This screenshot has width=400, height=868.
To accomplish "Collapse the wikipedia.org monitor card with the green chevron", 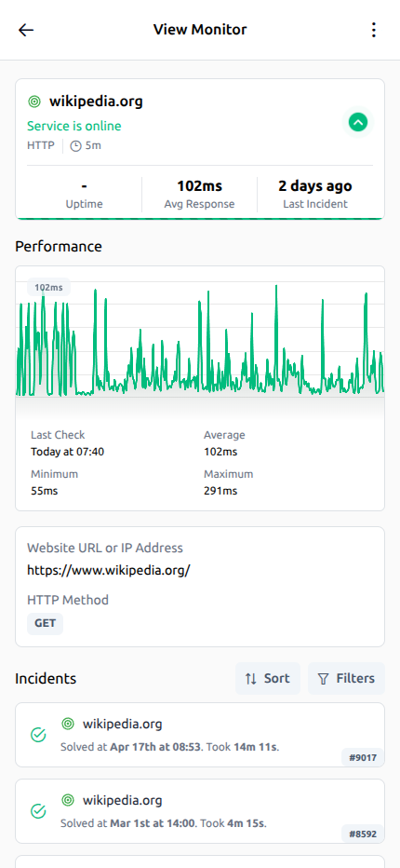I will coord(358,122).
